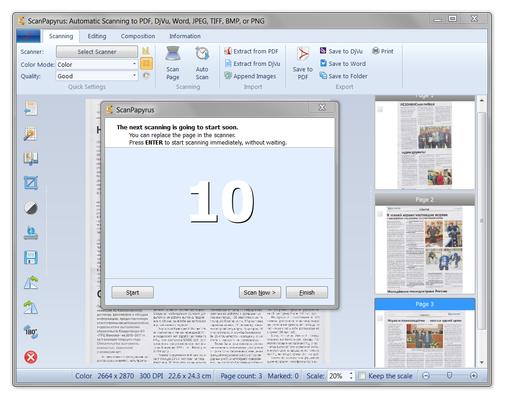
Task: Click the application menu button left of Scanning tab
Action: [29, 36]
